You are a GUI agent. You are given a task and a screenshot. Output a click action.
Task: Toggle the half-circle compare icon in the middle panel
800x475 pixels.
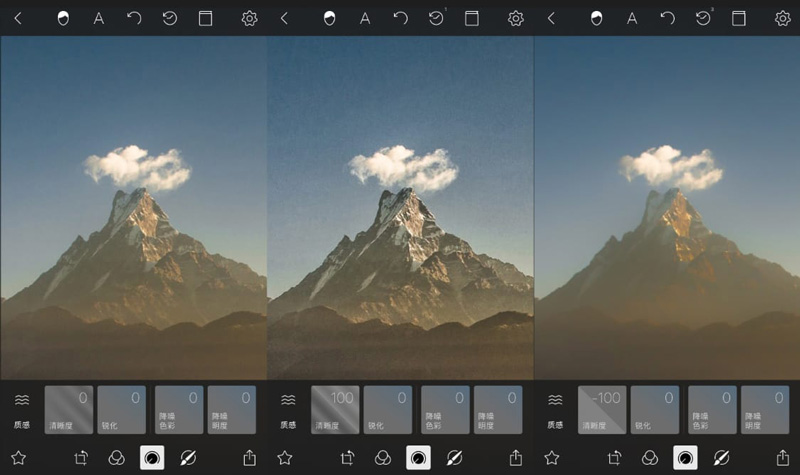pos(329,18)
